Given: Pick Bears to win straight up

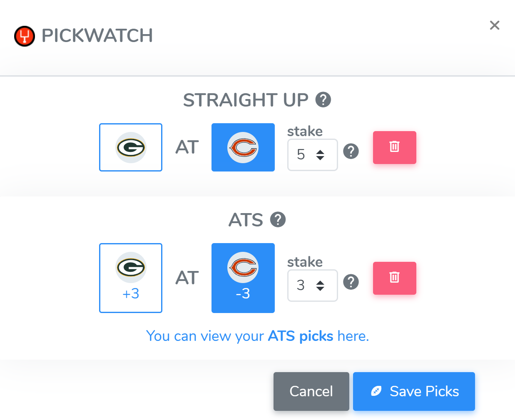Looking at the screenshot, I should click(x=243, y=147).
